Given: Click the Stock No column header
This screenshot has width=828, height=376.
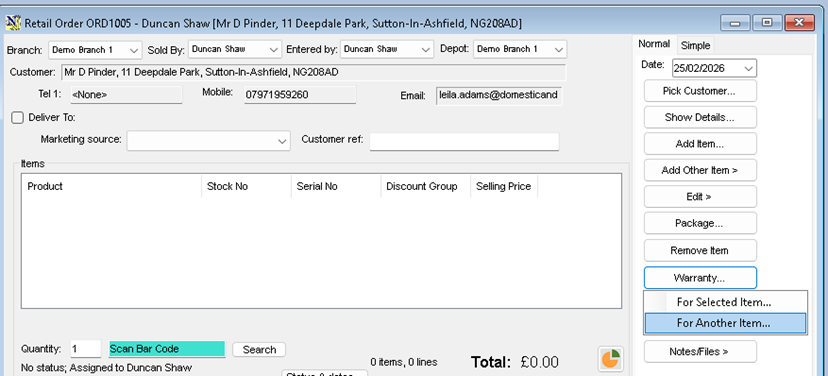Looking at the screenshot, I should [246, 186].
